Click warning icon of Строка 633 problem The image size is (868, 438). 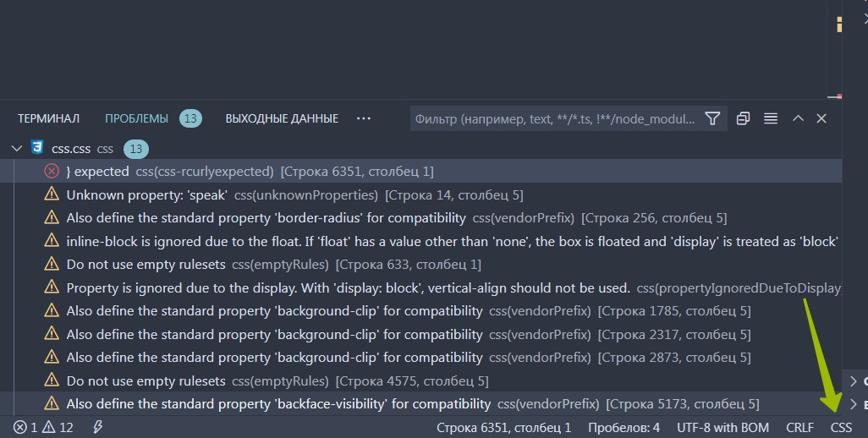tap(52, 264)
